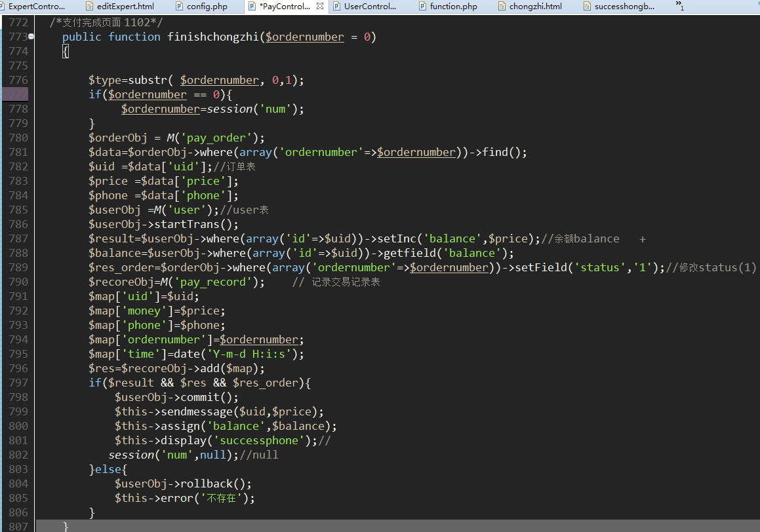Click setInc('balance',$price) call
760x532 pixels.
coord(455,238)
